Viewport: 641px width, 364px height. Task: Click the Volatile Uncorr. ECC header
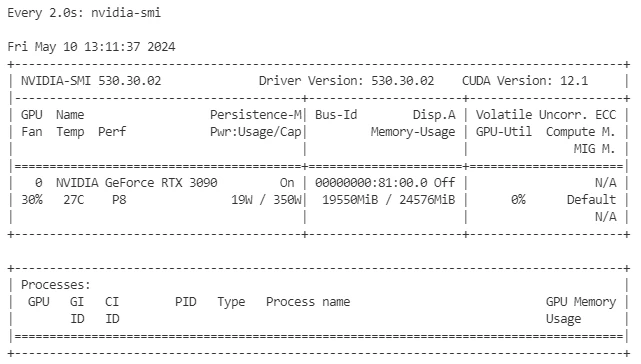546,115
